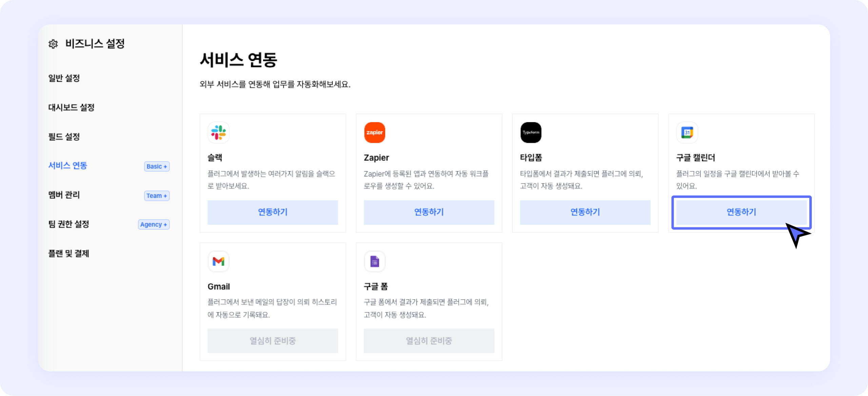This screenshot has height=396, width=868.
Task: Click the Gmail logo icon
Action: click(x=218, y=261)
